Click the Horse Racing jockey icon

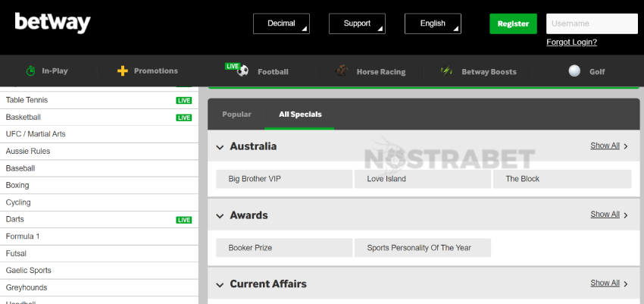tap(341, 71)
